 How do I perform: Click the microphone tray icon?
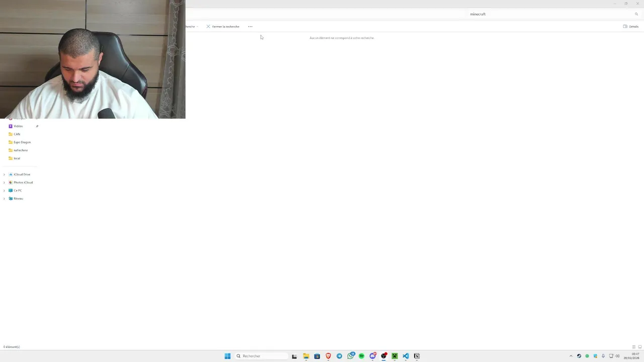[603, 356]
